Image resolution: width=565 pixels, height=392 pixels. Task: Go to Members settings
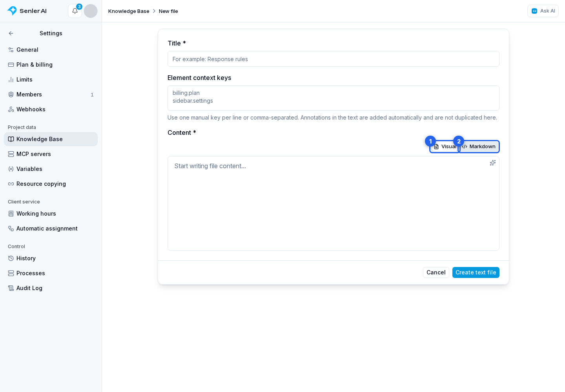[51, 94]
